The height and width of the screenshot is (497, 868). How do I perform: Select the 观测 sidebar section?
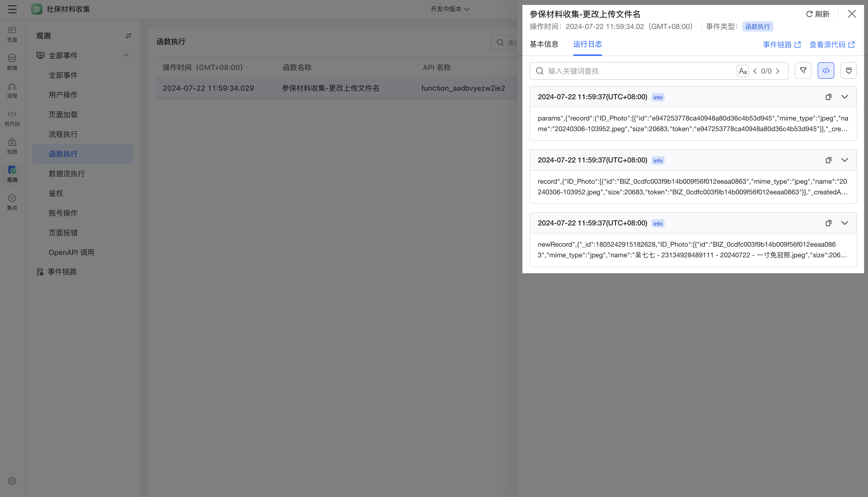tap(12, 174)
